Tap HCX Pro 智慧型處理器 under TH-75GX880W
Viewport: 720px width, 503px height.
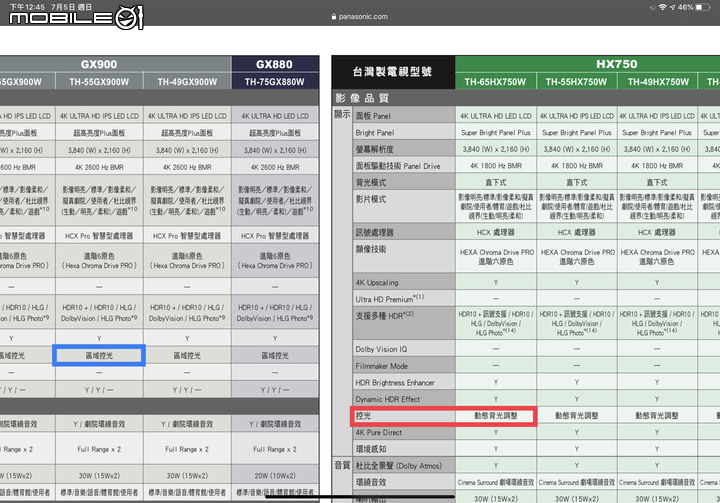tap(275, 236)
